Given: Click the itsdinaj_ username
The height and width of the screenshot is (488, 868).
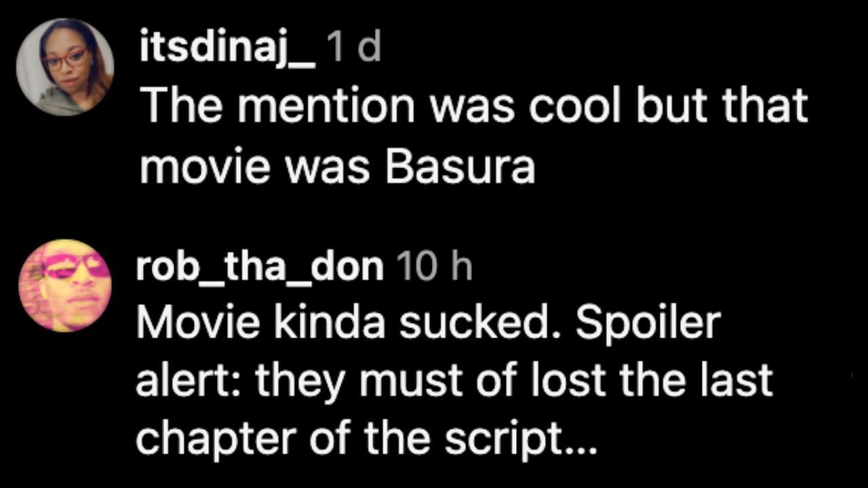Looking at the screenshot, I should tap(227, 49).
